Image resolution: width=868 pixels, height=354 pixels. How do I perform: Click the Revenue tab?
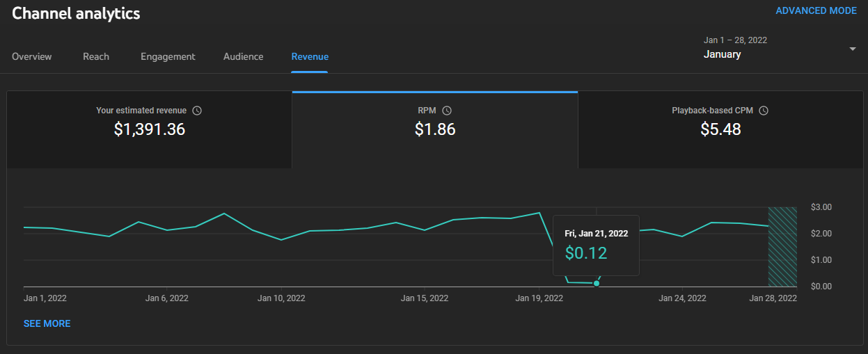310,56
